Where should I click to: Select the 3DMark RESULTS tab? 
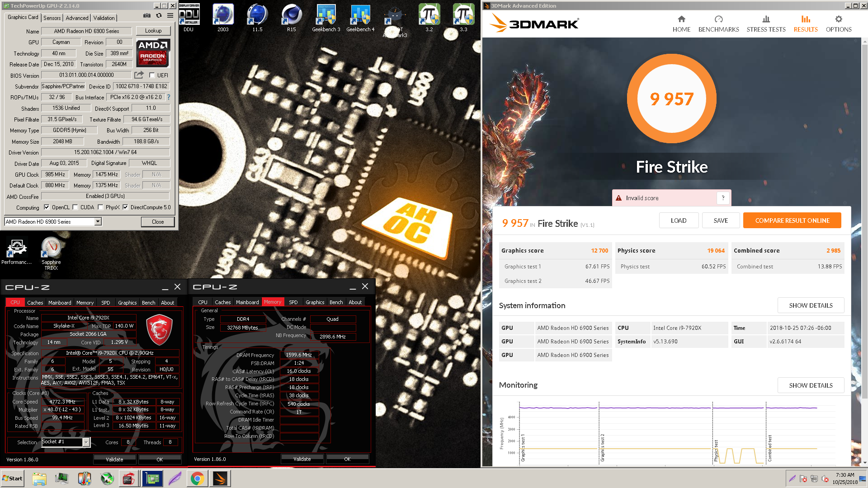[806, 24]
